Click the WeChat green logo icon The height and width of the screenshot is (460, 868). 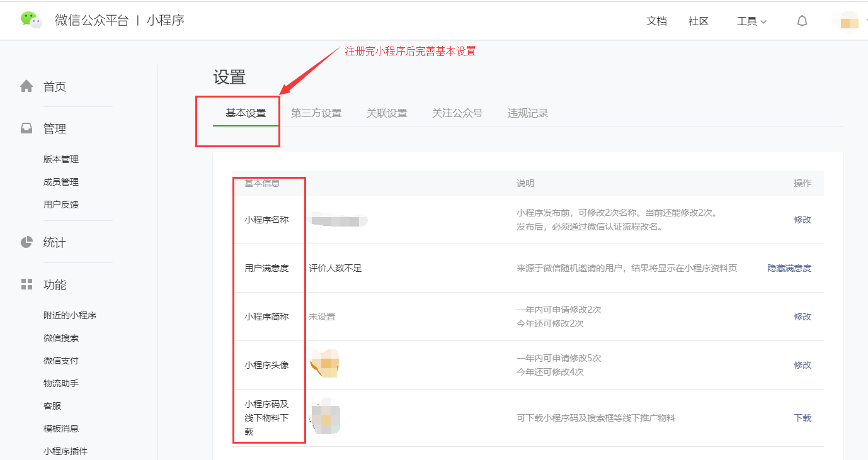(30, 20)
